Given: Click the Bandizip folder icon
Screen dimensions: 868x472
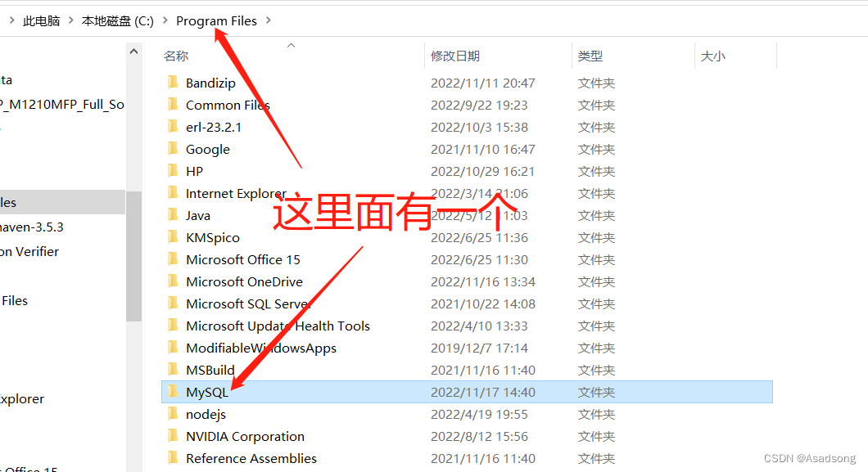Looking at the screenshot, I should point(173,83).
